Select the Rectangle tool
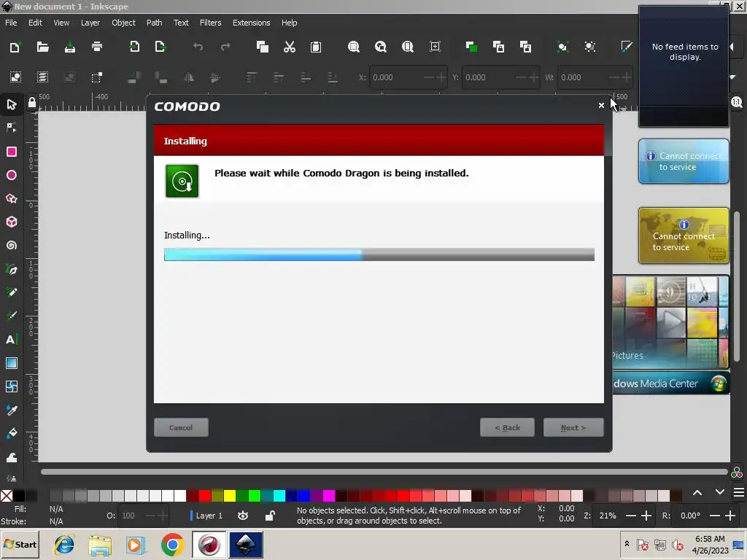This screenshot has width=747, height=560. 12,152
